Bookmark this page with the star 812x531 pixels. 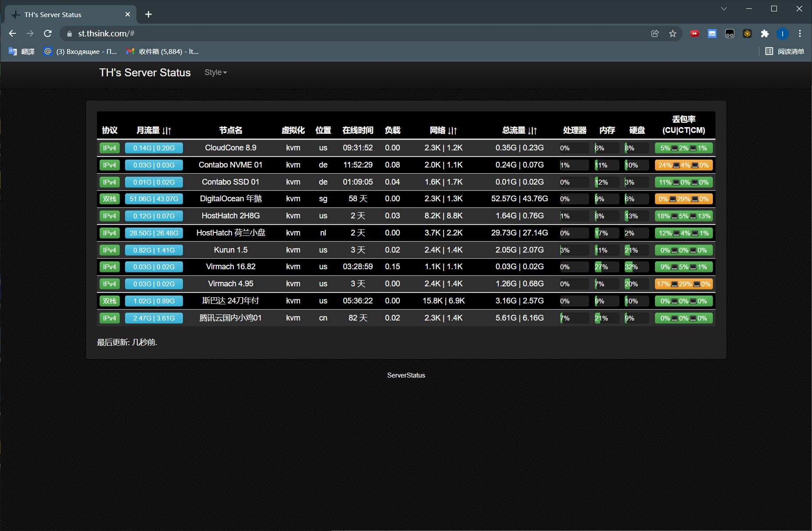click(672, 33)
